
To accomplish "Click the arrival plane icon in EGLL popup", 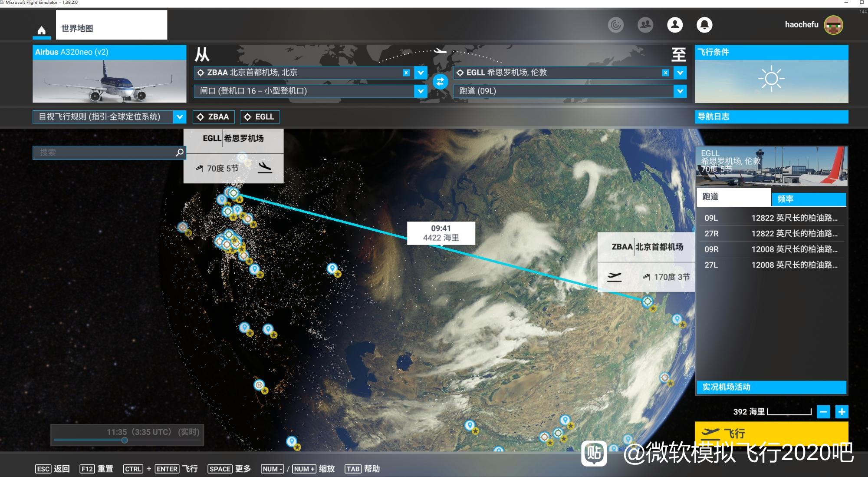I will (x=264, y=167).
